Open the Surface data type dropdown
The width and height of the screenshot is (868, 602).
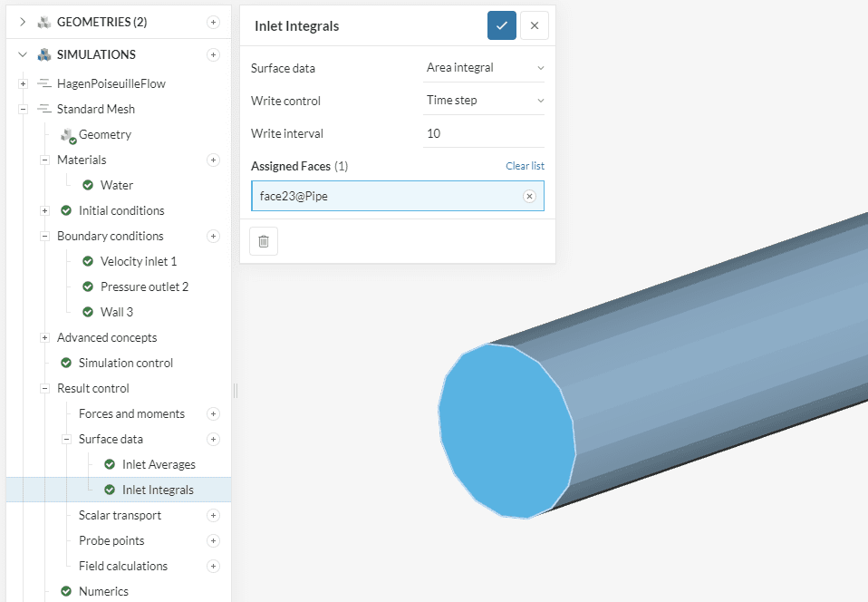[x=484, y=68]
